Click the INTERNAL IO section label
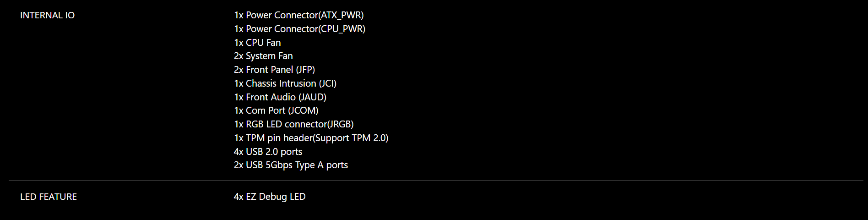 [x=47, y=15]
